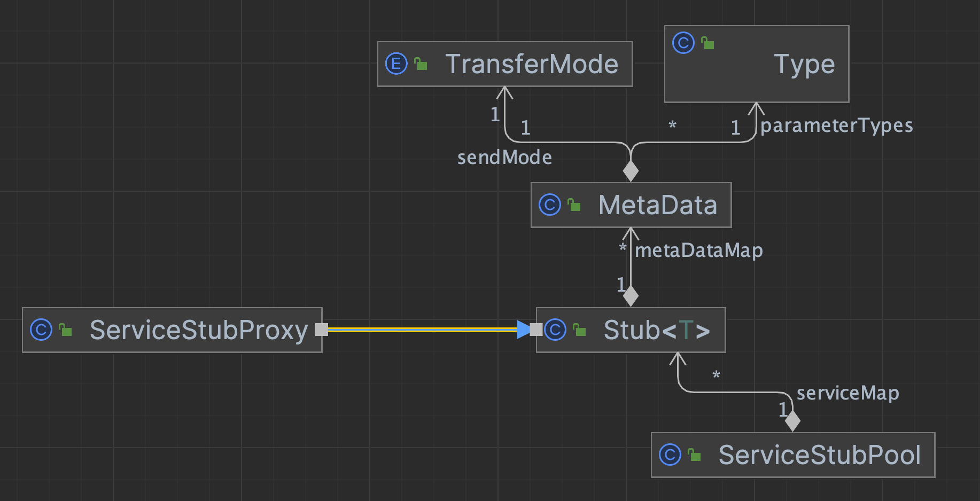Image resolution: width=980 pixels, height=501 pixels.
Task: Click the class icon on ServiceStubProxy
Action: click(41, 330)
